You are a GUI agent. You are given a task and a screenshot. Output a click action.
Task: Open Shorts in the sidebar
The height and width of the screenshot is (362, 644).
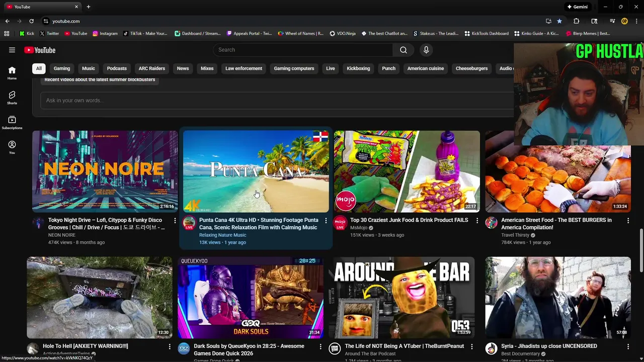[12, 98]
